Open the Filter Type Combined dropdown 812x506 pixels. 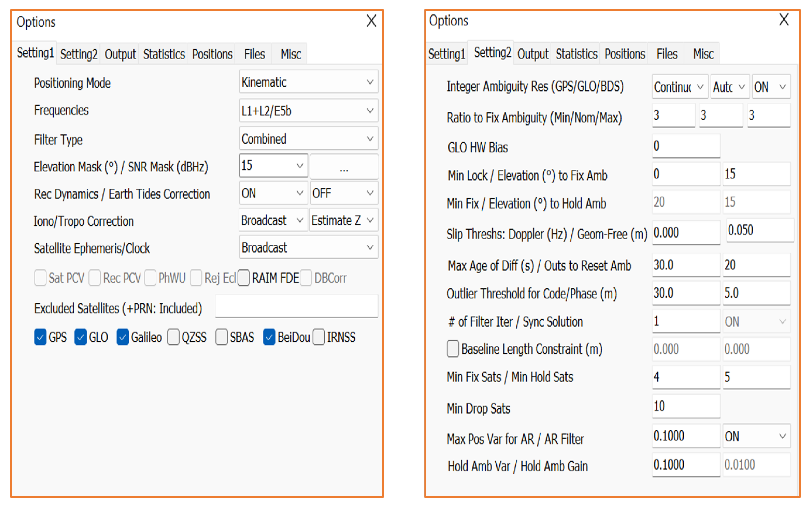pyautogui.click(x=308, y=139)
